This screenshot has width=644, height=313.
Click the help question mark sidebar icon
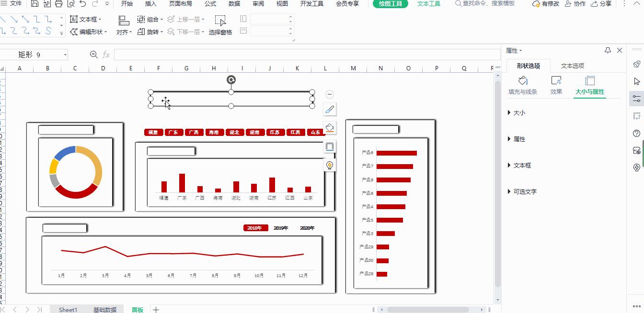(x=637, y=133)
